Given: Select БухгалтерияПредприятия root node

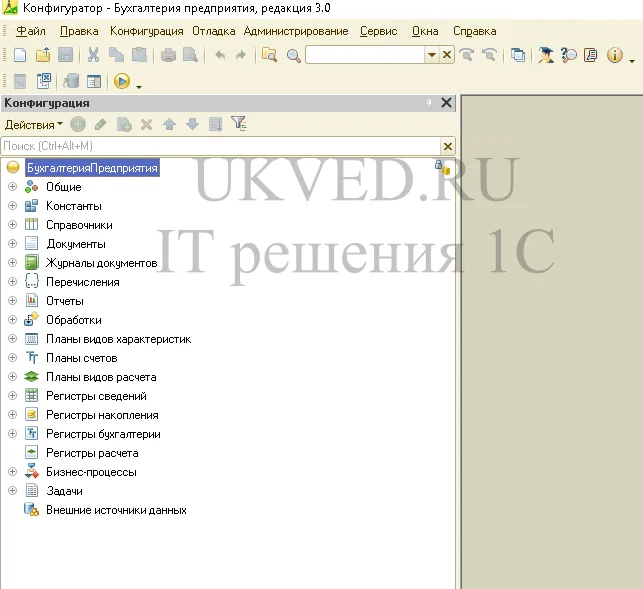Looking at the screenshot, I should coord(92,168).
